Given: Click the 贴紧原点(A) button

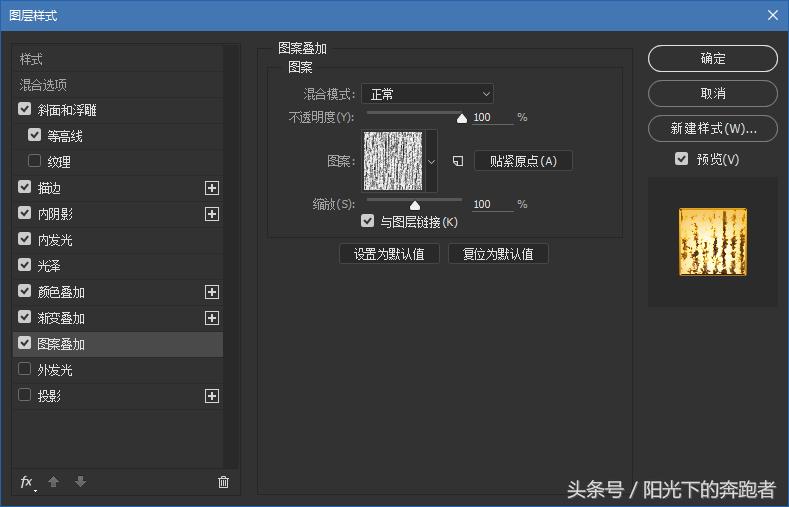Looking at the screenshot, I should 523,161.
